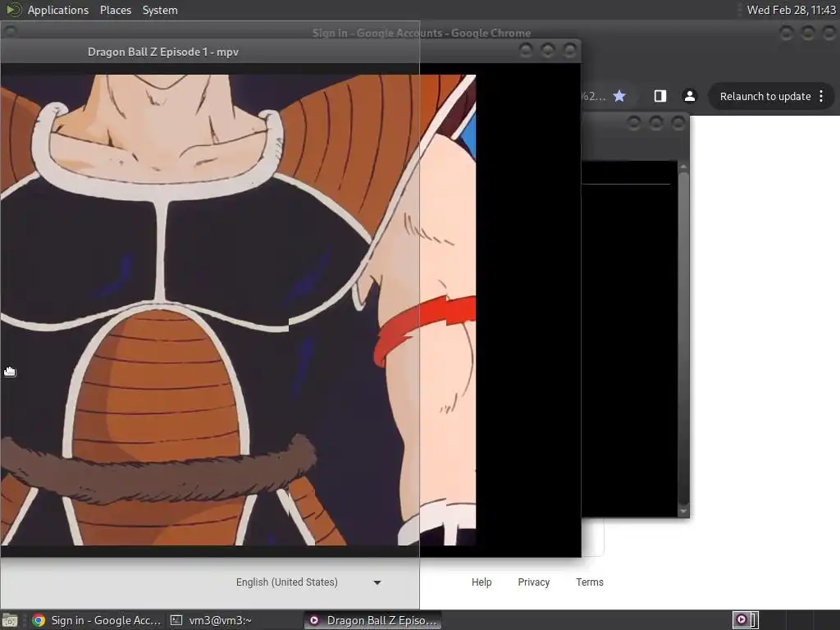Image resolution: width=840 pixels, height=630 pixels.
Task: Open the Applications menu
Action: click(x=58, y=10)
